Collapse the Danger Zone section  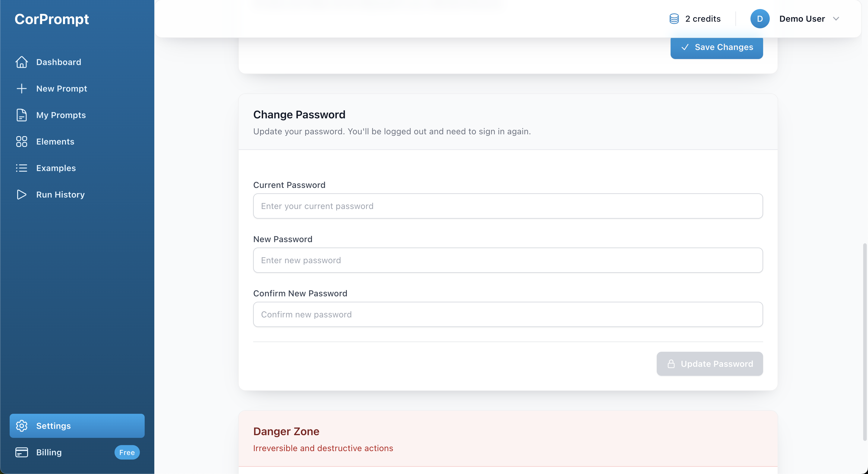pyautogui.click(x=286, y=431)
